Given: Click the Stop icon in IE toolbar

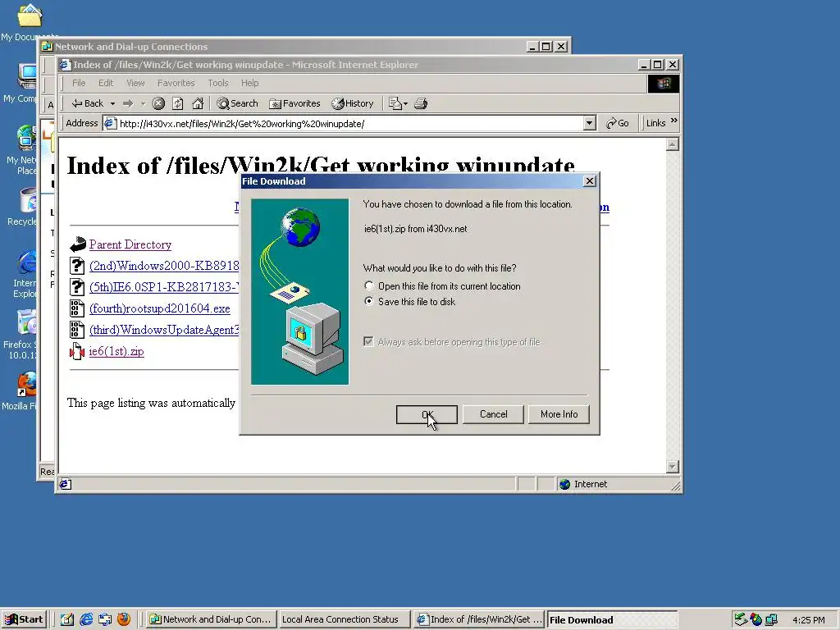Looking at the screenshot, I should (158, 103).
